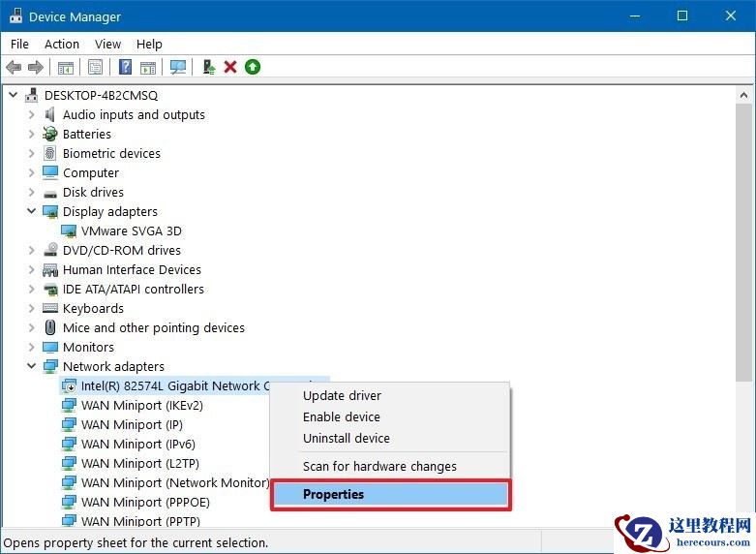Click the Device Manager title bar icon
The image size is (756, 554).
[x=15, y=15]
